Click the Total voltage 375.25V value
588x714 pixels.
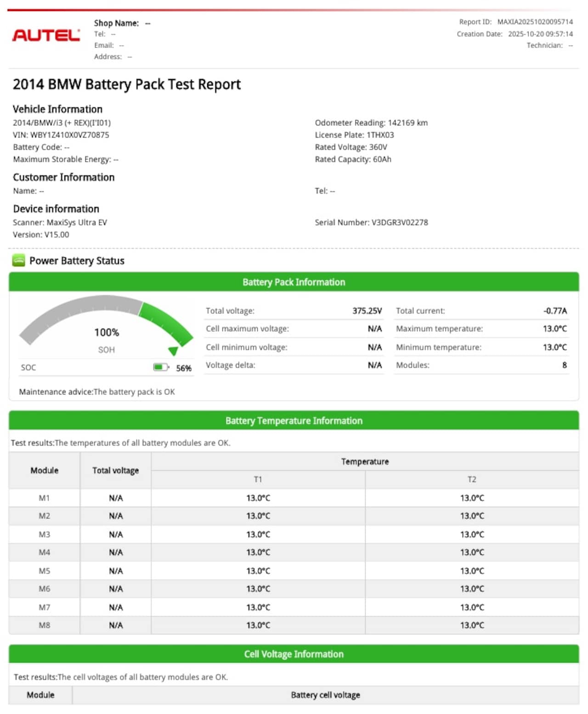(x=367, y=311)
